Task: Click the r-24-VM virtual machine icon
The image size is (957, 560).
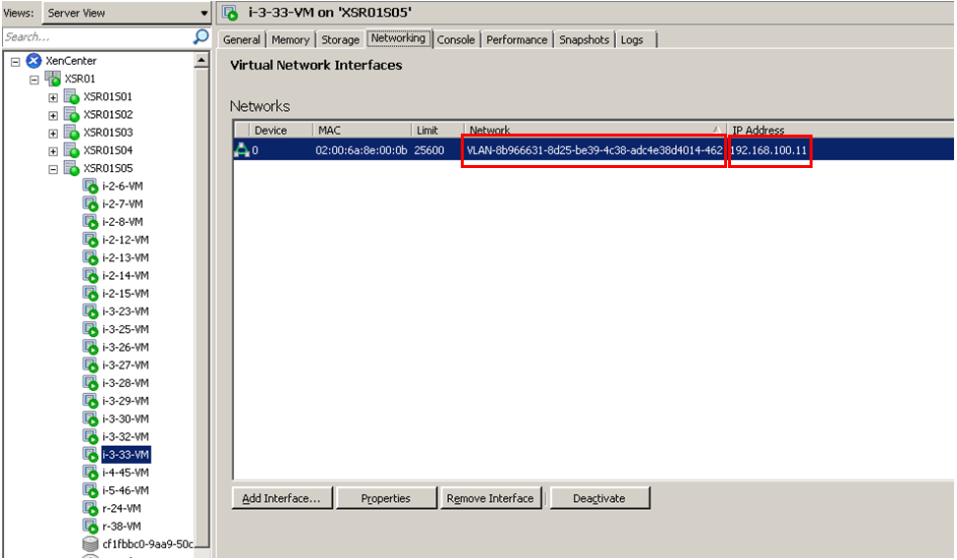Action: click(90, 508)
